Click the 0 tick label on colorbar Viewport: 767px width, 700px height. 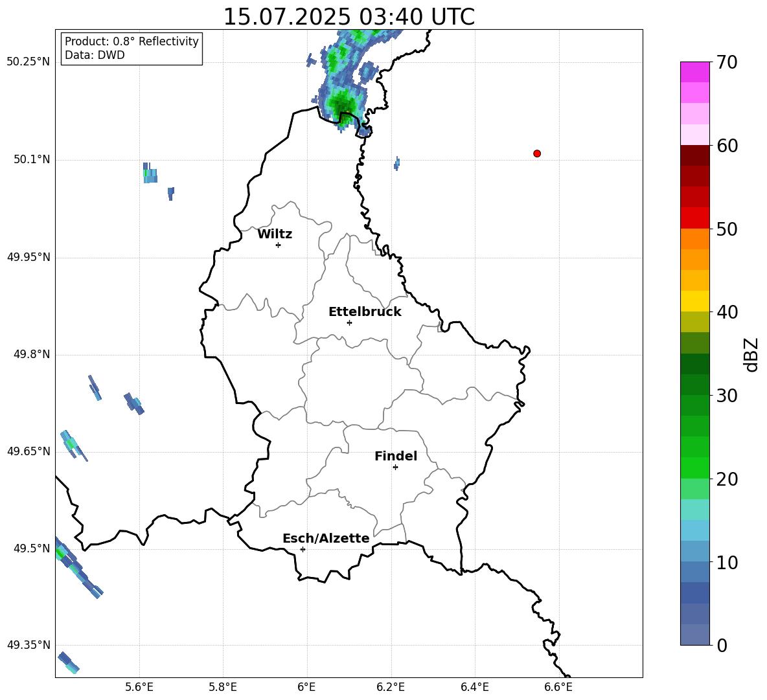coord(722,646)
